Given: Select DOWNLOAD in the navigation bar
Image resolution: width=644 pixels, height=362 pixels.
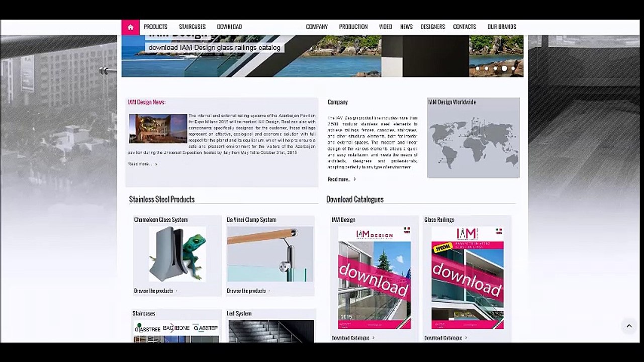Looking at the screenshot, I should coord(229,27).
